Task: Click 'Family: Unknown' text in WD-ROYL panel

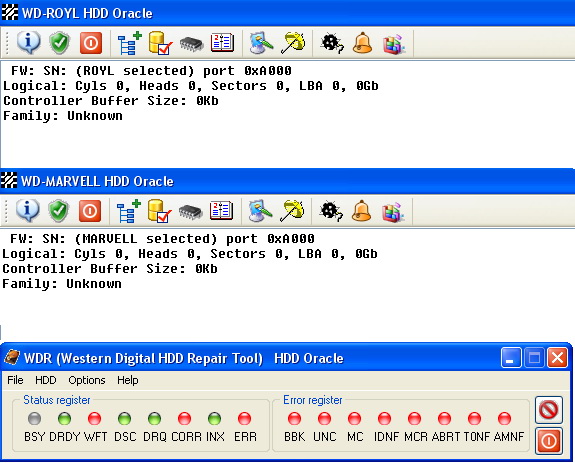Action: (x=63, y=116)
